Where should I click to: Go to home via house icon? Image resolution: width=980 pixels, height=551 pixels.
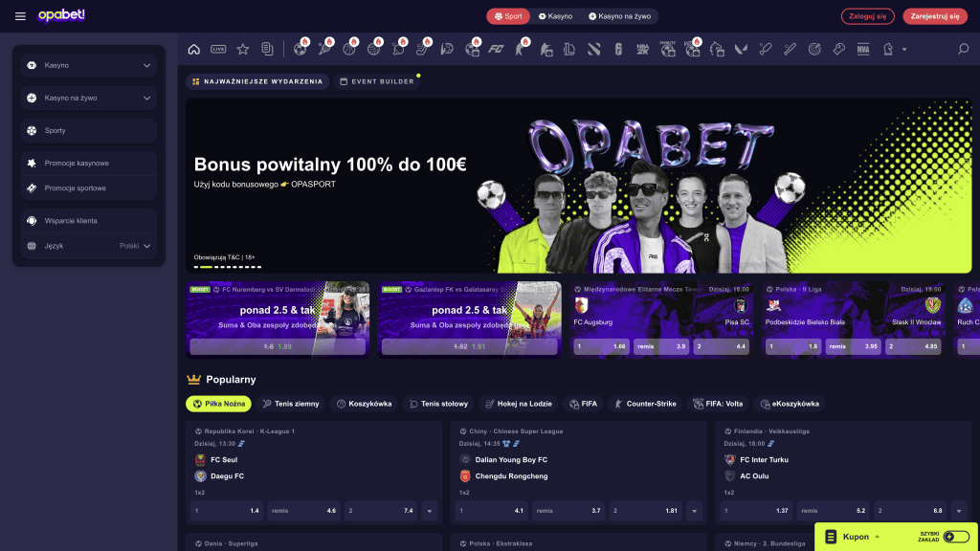pos(193,50)
